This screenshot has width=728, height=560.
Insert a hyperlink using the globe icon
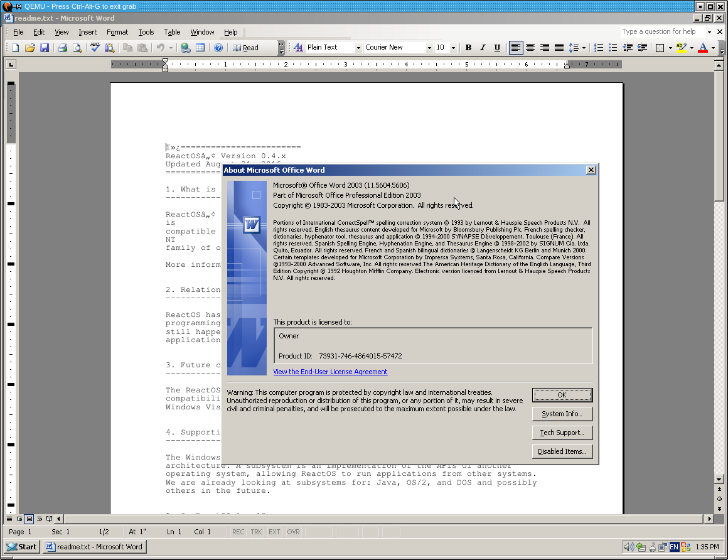coord(186,48)
